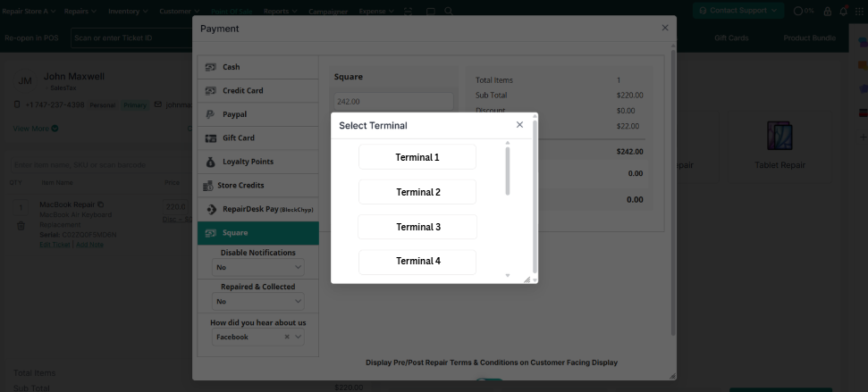
Task: Click the Select Terminal dialog resize handle
Action: click(x=527, y=279)
